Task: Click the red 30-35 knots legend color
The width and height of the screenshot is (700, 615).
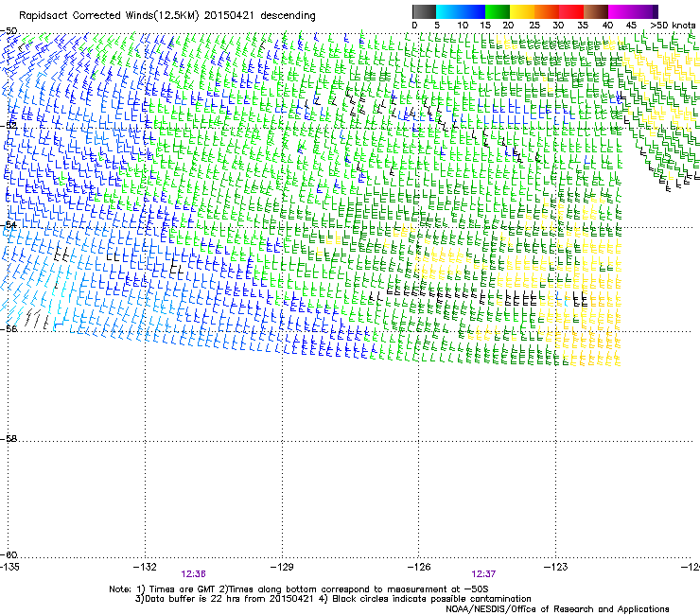Action: point(571,11)
